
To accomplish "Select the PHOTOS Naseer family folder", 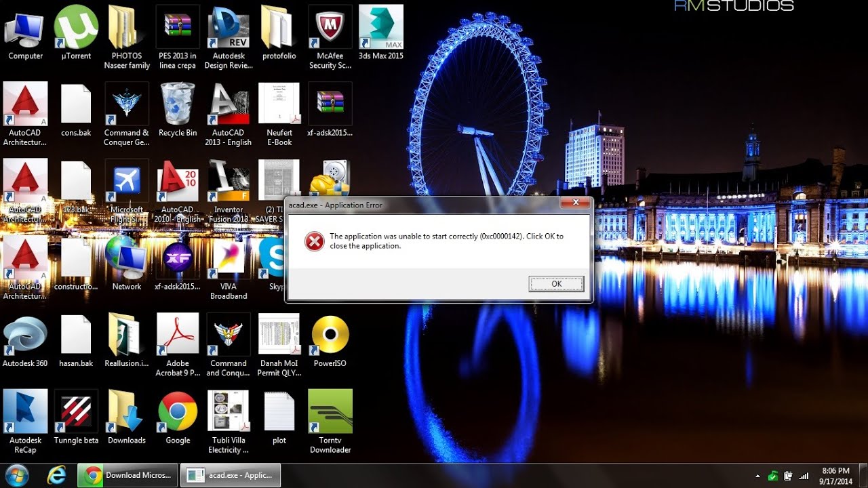I will coord(127,38).
